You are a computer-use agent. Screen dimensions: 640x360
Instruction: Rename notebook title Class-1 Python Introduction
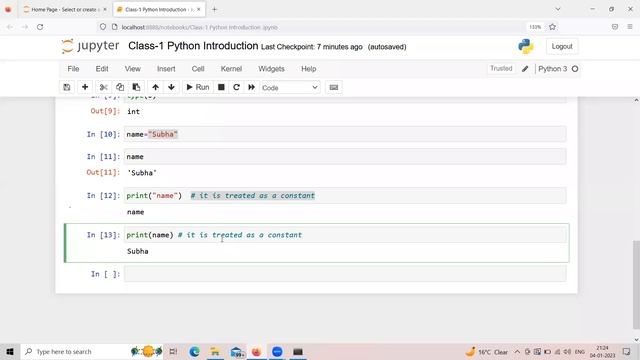(193, 46)
